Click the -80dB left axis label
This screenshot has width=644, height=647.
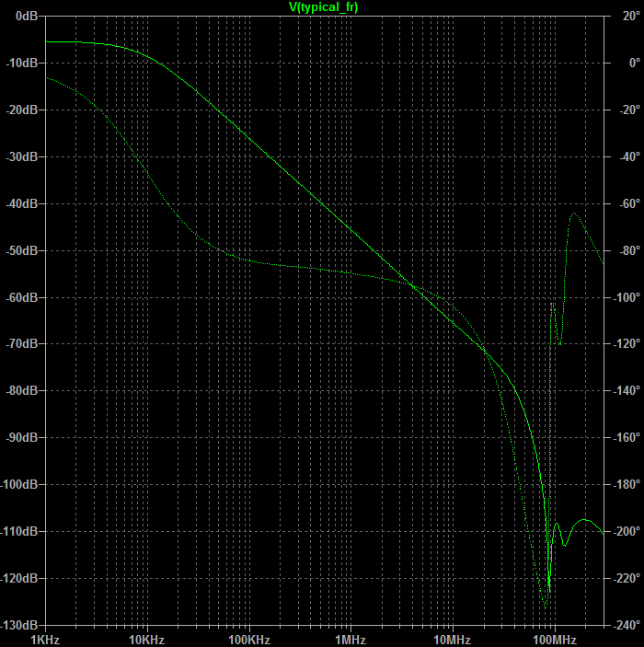(21, 391)
